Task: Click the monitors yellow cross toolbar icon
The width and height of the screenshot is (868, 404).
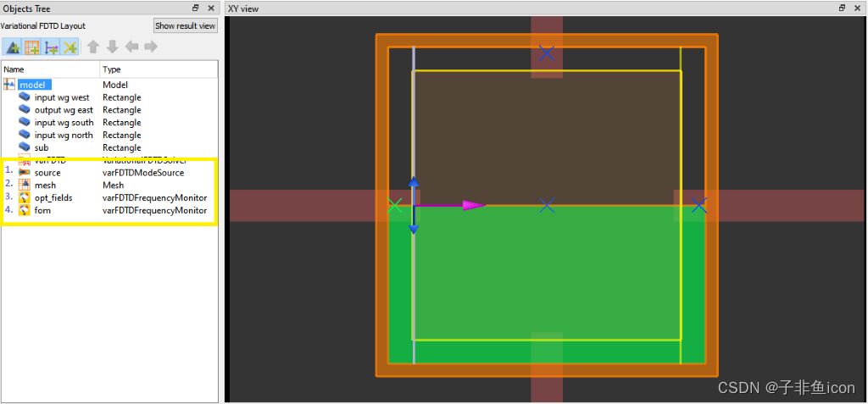Action: coord(70,47)
